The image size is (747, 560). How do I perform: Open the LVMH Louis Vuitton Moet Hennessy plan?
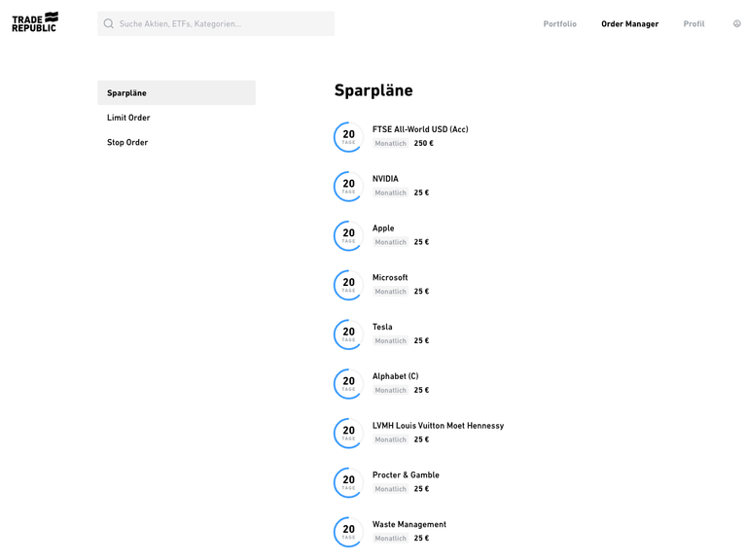[438, 426]
